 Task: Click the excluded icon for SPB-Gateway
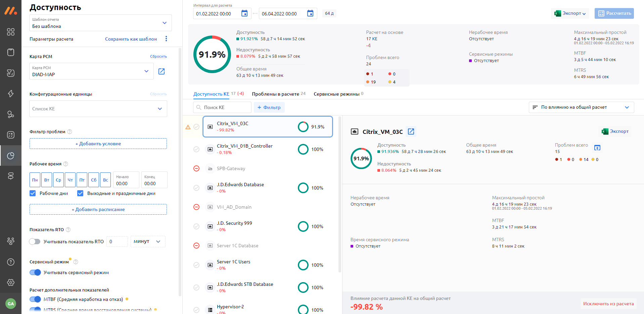(196, 168)
